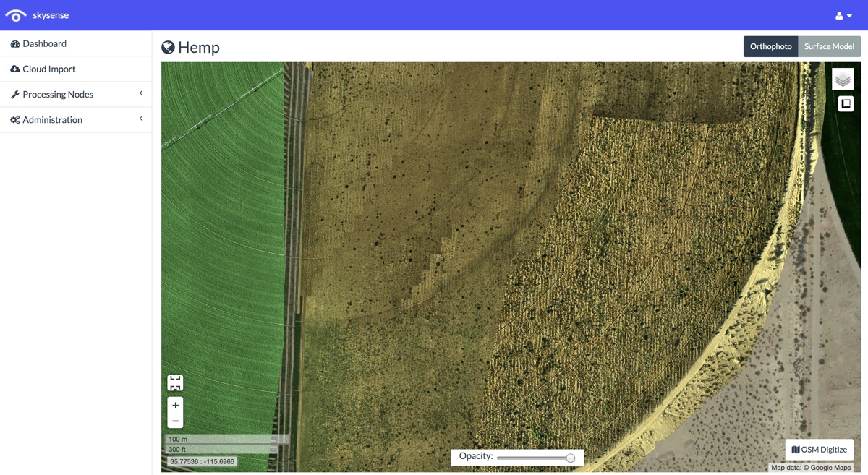Click the Map data Google Maps attribution

[x=811, y=468]
